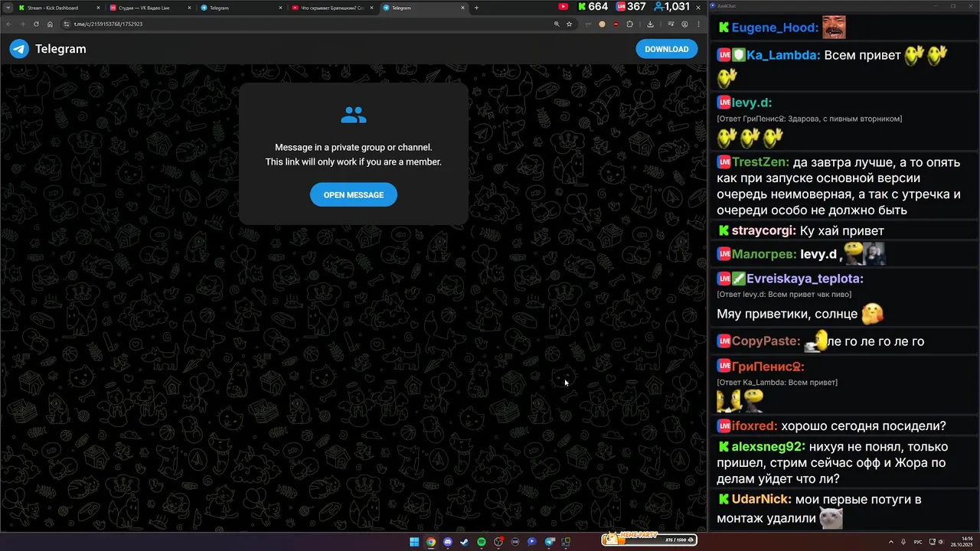Image resolution: width=980 pixels, height=551 pixels.
Task: Reload the current page
Action: click(36, 24)
